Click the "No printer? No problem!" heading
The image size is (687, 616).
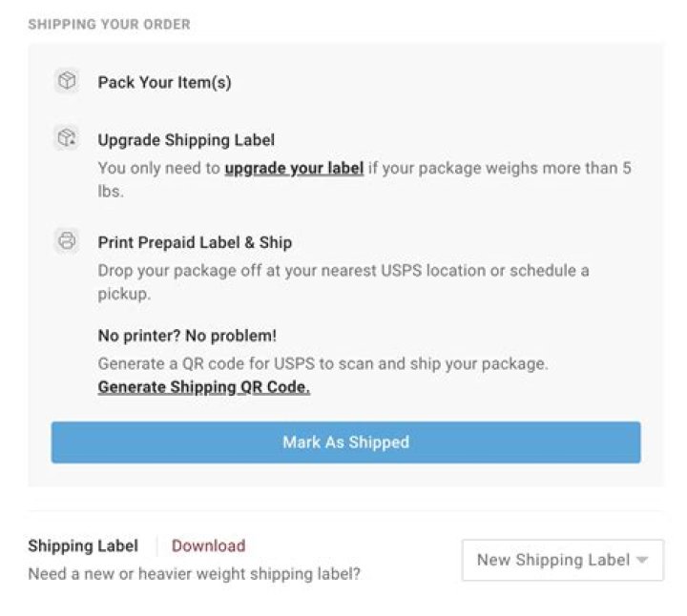tap(187, 337)
